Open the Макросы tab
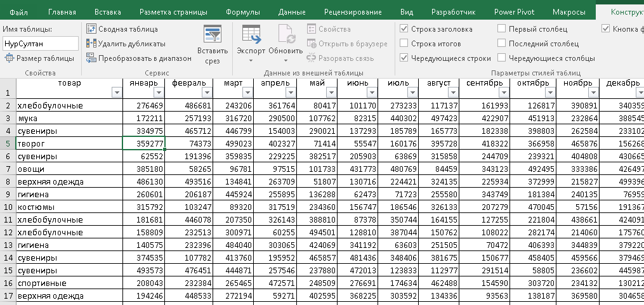Image resolution: width=644 pixels, height=305 pixels. 569,12
